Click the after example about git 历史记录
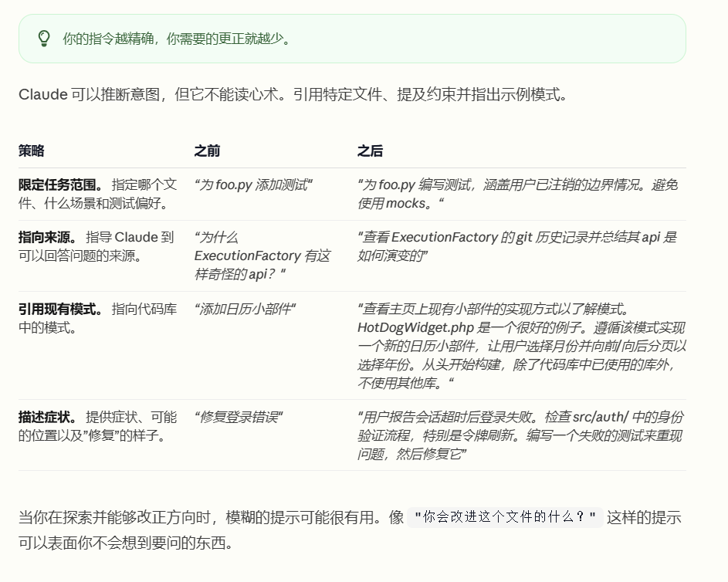 (516, 246)
